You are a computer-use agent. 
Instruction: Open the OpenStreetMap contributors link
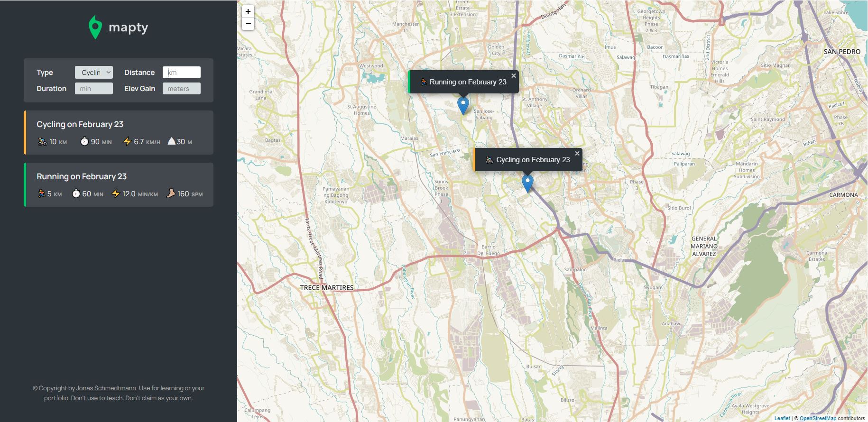point(818,418)
